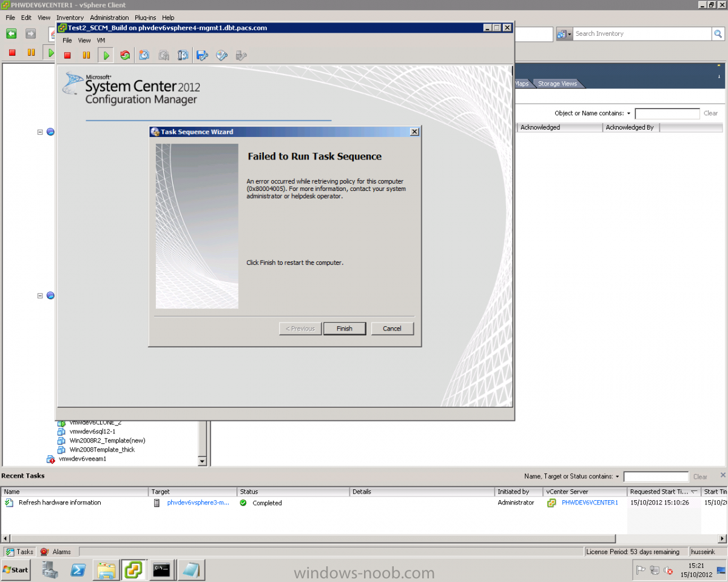Open the Server Manager taskbar icon

[50, 570]
